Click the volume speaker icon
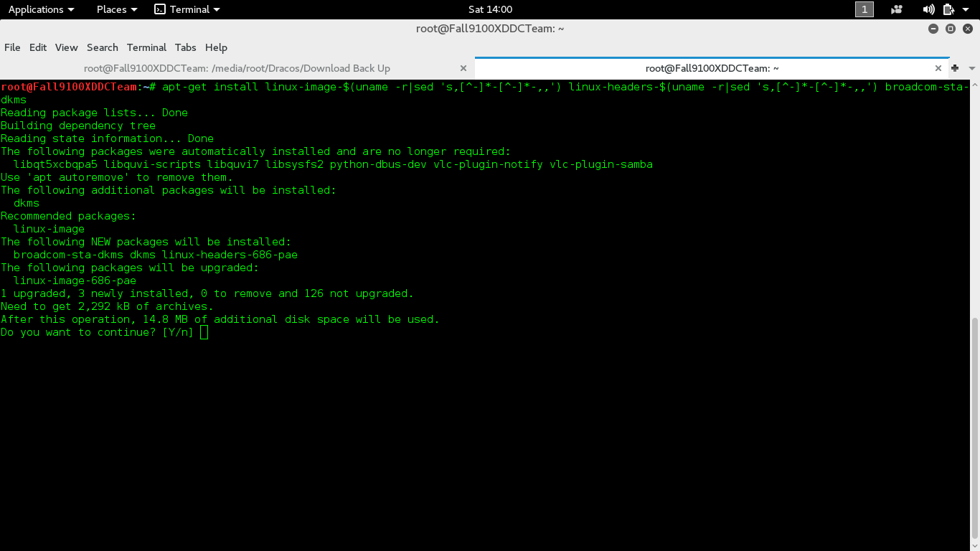980x551 pixels. (x=928, y=9)
